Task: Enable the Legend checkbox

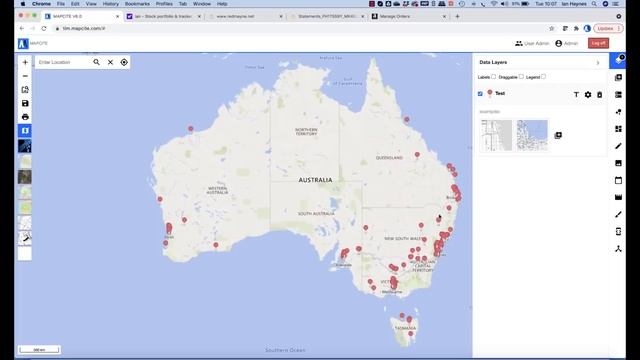Action: tap(544, 76)
